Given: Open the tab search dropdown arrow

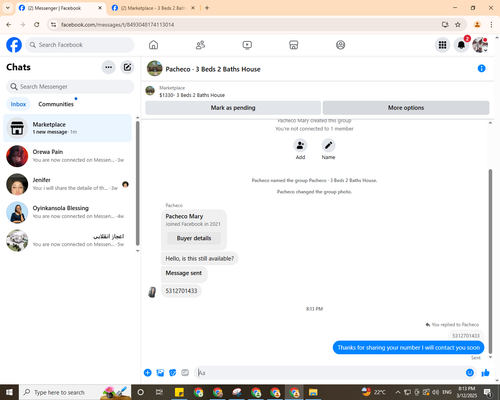Looking at the screenshot, I should click(8, 8).
